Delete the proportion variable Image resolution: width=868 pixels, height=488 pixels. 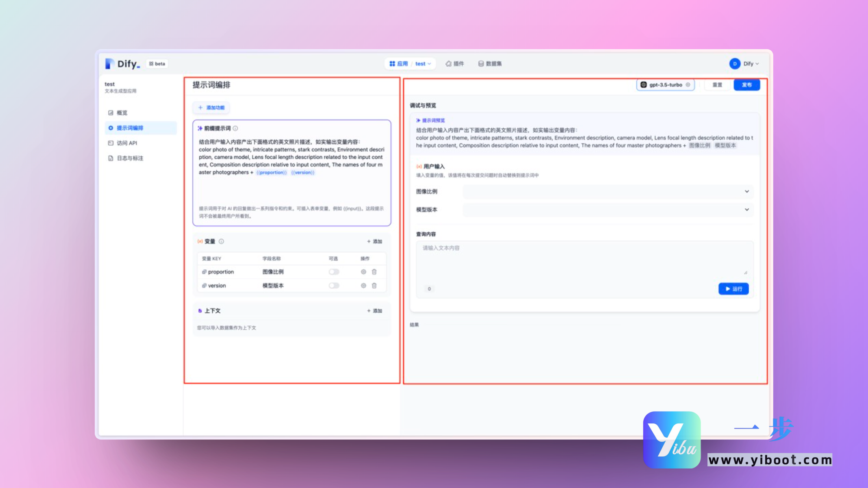click(x=374, y=272)
